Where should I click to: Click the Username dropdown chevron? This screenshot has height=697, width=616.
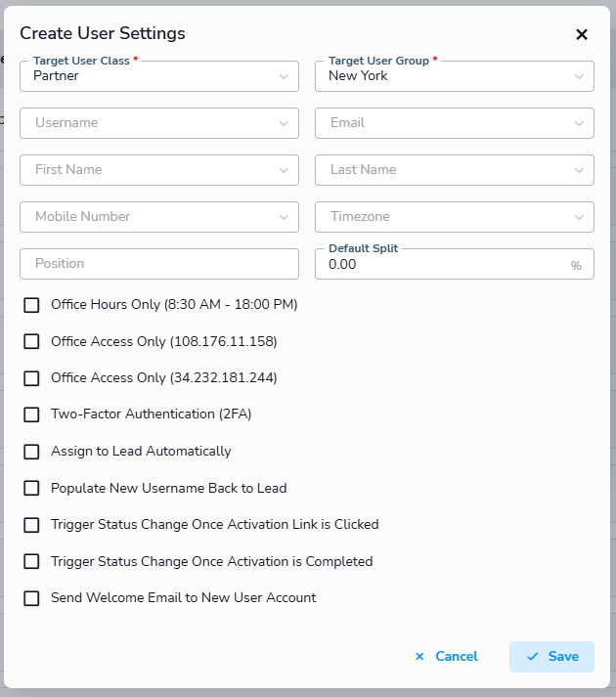pos(284,123)
